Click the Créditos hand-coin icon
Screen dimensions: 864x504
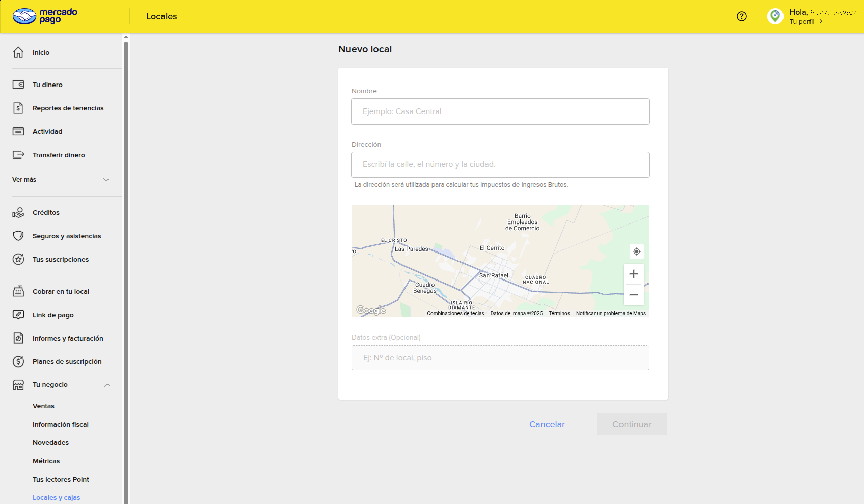point(18,212)
